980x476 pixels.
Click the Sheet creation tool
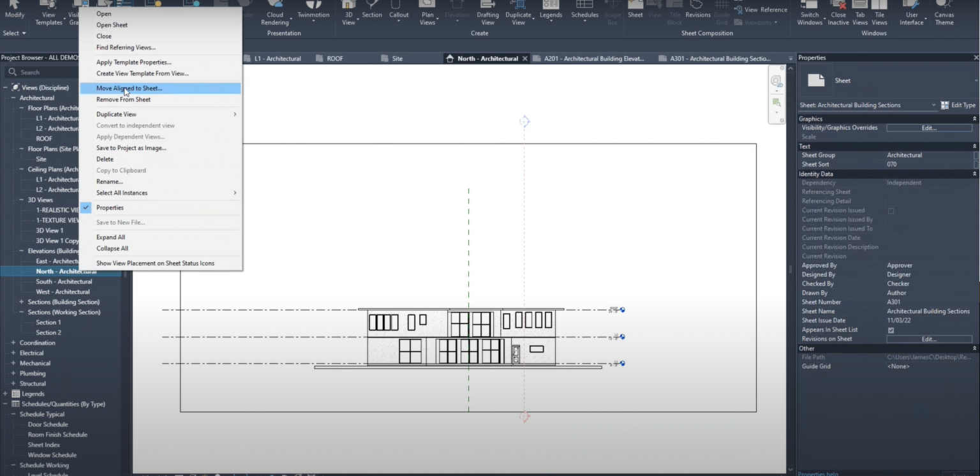pyautogui.click(x=635, y=13)
